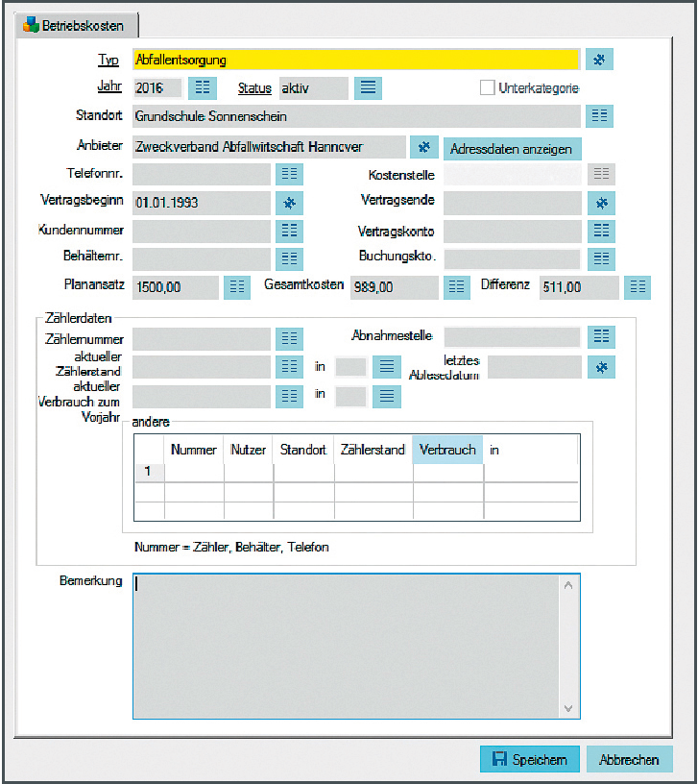Open the list icon beside Differenz

(x=638, y=287)
